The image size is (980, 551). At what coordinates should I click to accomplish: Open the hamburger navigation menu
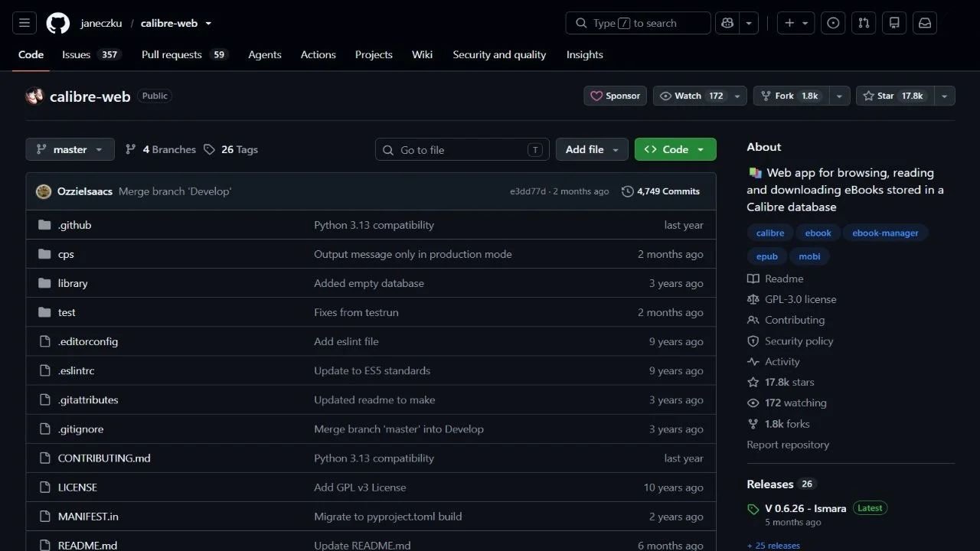point(24,23)
